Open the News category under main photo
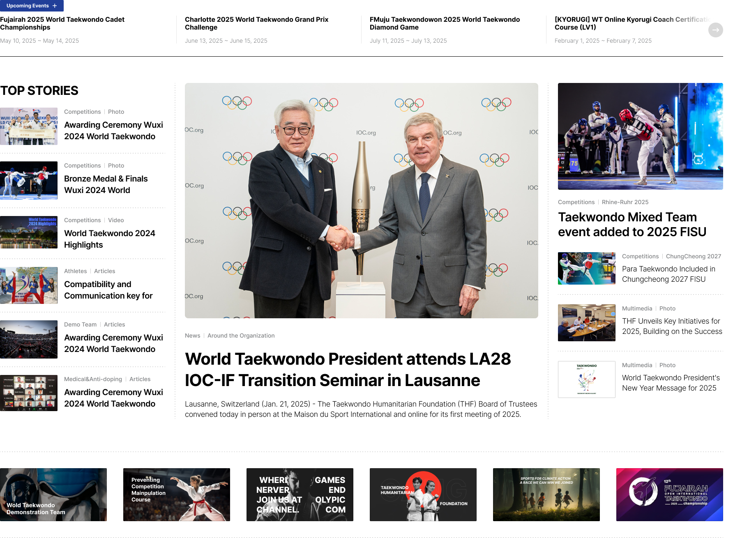Screen dimensions: 756x538 click(192, 336)
